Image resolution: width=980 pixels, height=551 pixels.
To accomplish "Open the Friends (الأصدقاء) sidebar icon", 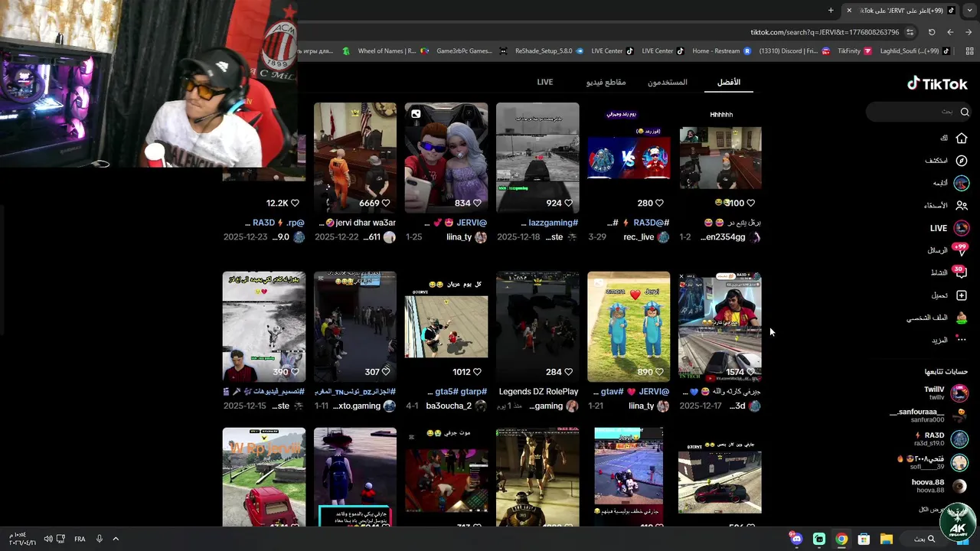I will pyautogui.click(x=962, y=205).
